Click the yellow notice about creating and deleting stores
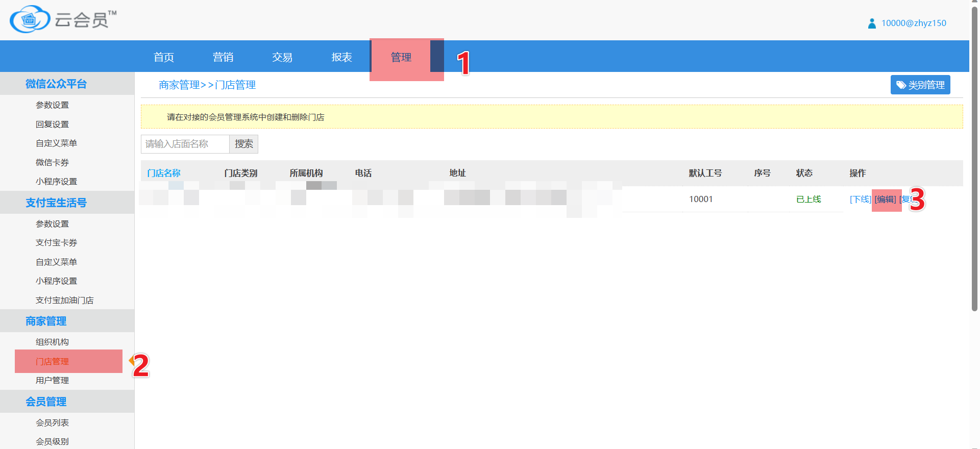This screenshot has width=980, height=449. [x=552, y=117]
